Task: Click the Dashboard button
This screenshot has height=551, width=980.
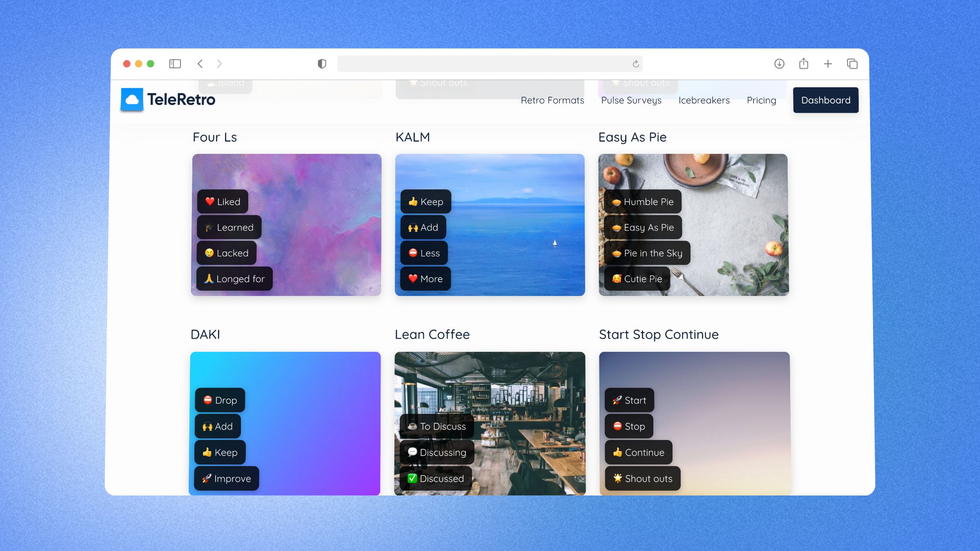Action: tap(825, 100)
